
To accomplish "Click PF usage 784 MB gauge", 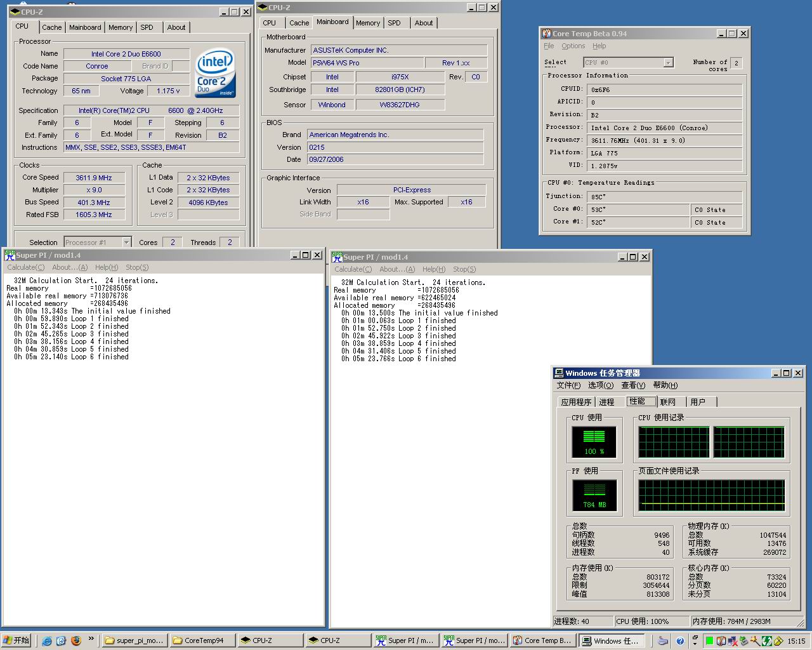I will 594,495.
